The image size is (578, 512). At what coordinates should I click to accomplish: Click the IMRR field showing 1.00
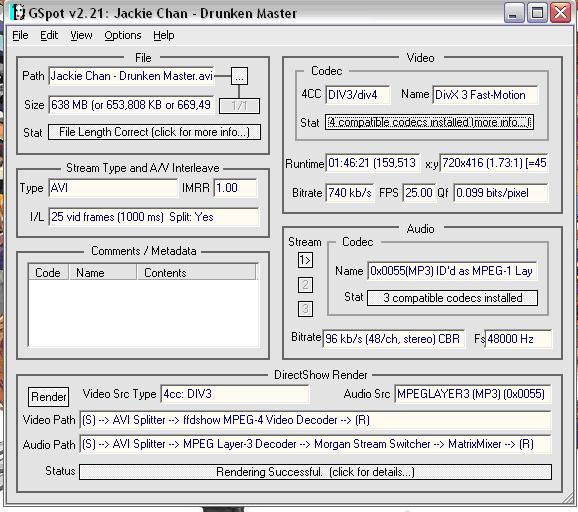click(235, 188)
